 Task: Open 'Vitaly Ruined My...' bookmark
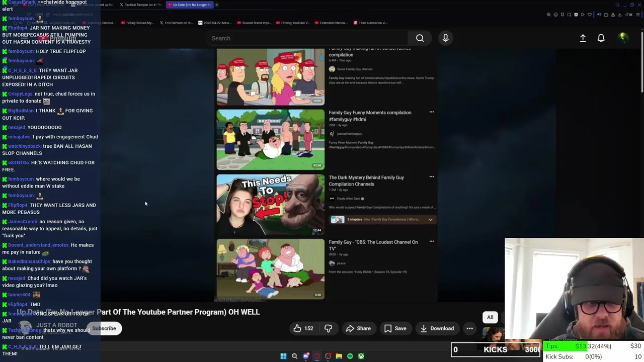click(x=138, y=23)
